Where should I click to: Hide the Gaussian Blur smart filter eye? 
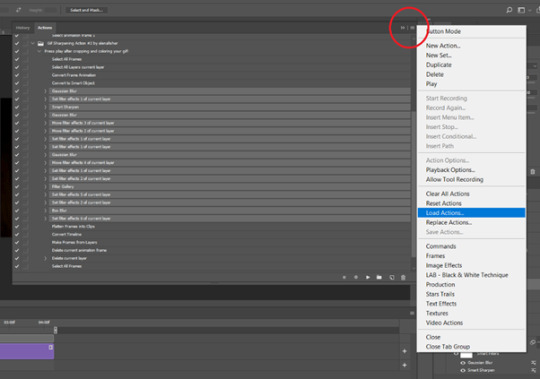pyautogui.click(x=463, y=363)
